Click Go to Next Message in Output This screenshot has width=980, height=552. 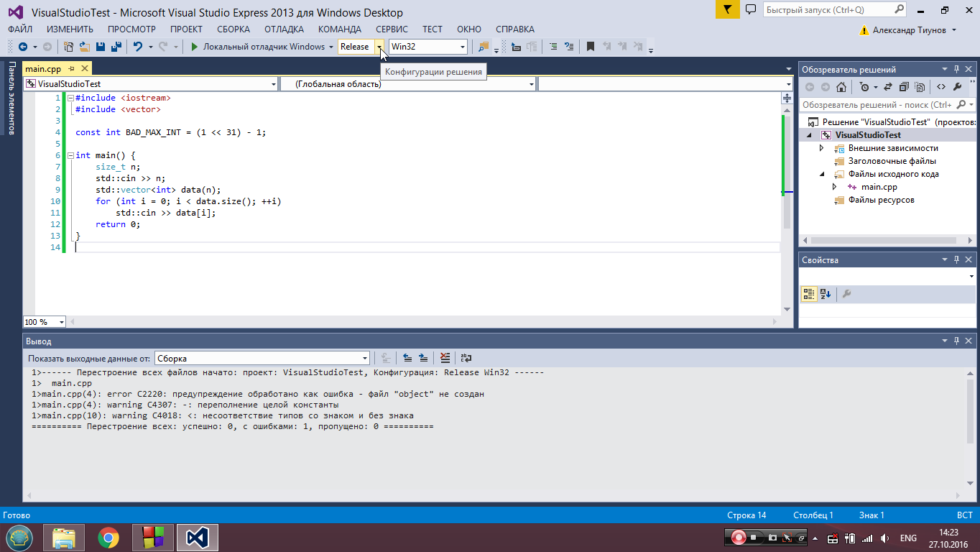coord(423,357)
